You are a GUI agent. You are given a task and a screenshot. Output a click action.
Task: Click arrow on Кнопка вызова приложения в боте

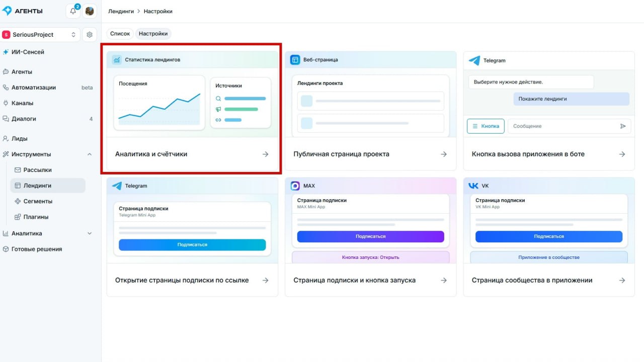click(622, 154)
